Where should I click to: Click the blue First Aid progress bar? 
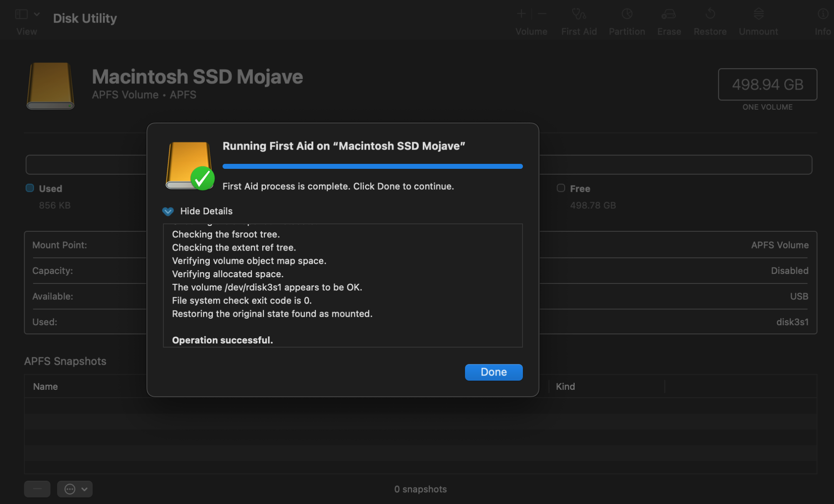372,166
